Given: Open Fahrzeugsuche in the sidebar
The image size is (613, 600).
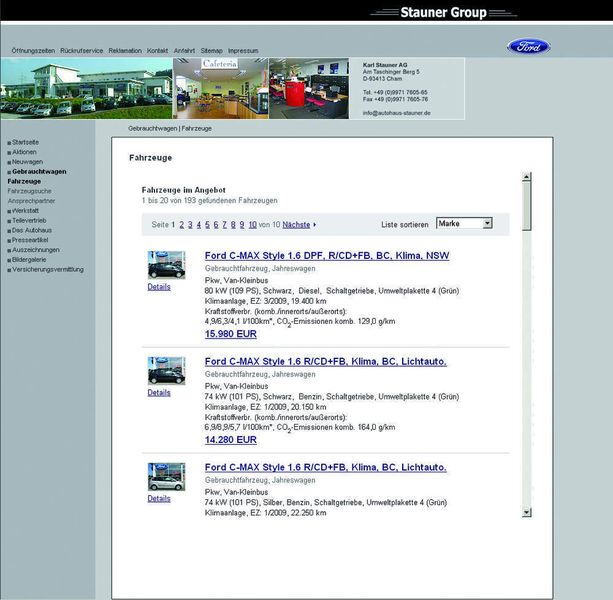Looking at the screenshot, I should click(x=29, y=191).
